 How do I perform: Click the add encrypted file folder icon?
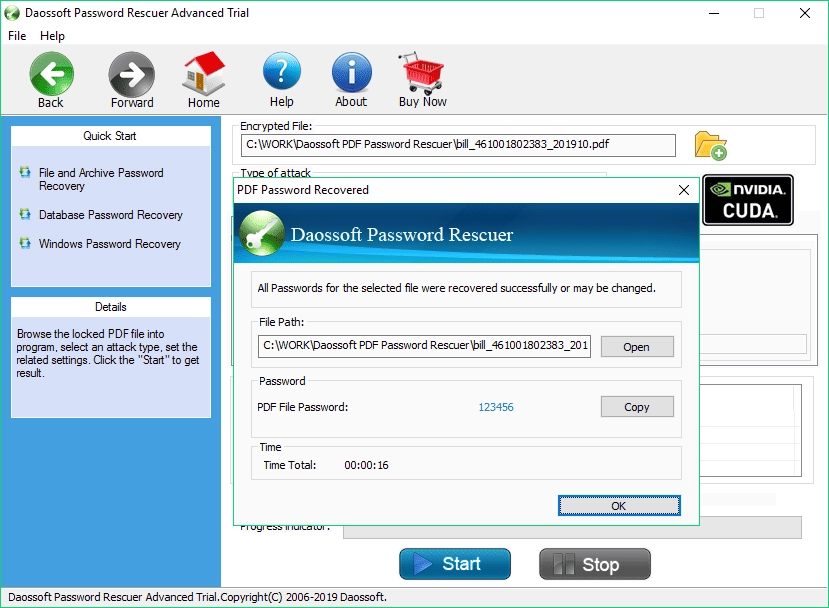tap(711, 145)
